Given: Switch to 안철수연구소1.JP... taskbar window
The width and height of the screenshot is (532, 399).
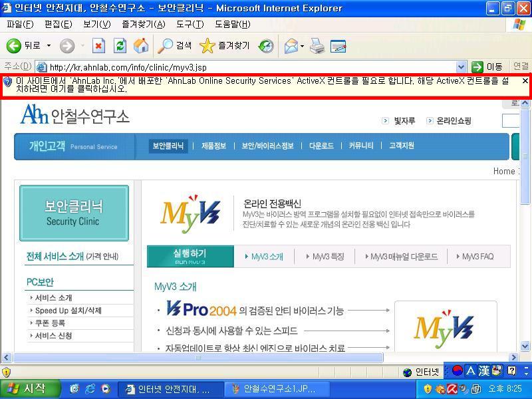Looking at the screenshot, I should (275, 389).
